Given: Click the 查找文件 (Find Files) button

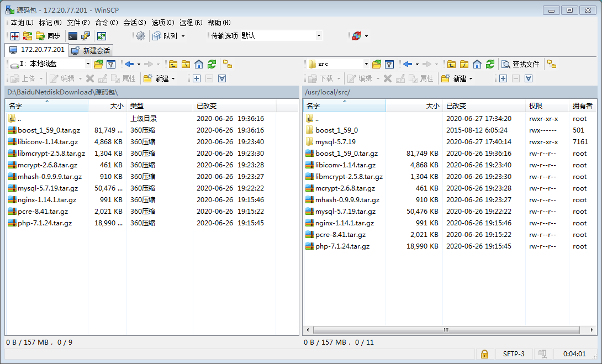Looking at the screenshot, I should pyautogui.click(x=521, y=64).
